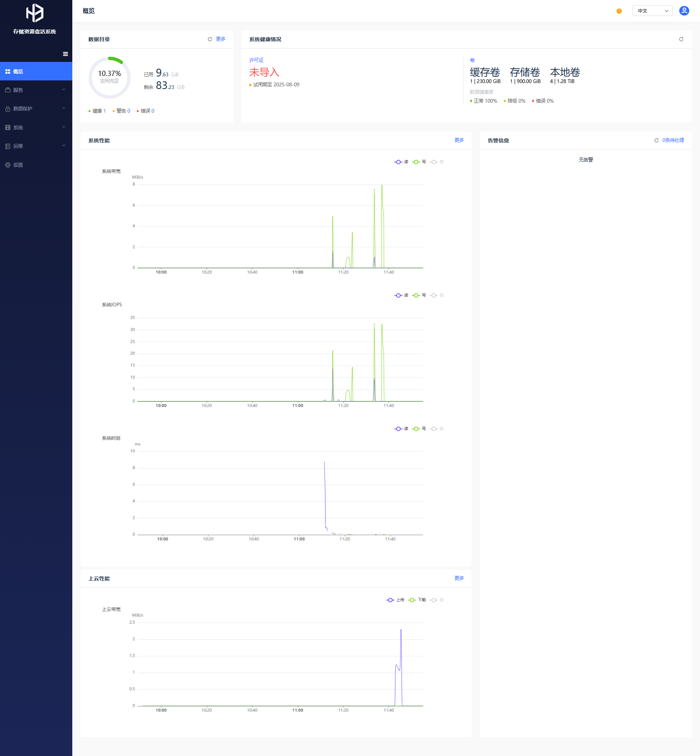Click the 警告 0 status count
The height and width of the screenshot is (756, 700).
(121, 111)
